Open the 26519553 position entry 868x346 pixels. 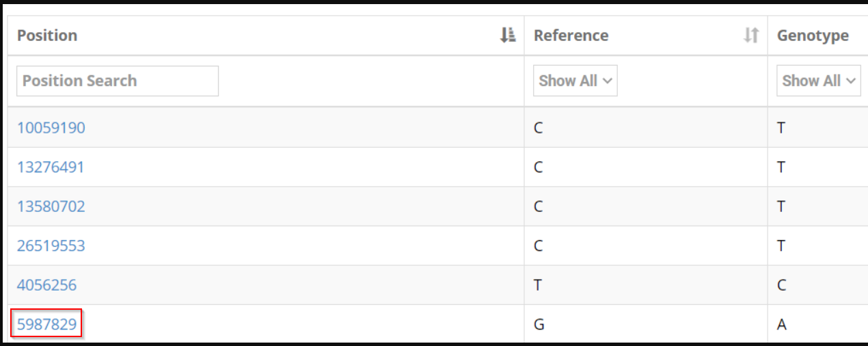51,245
